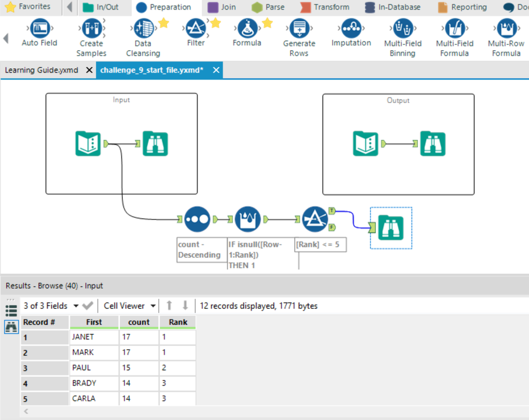Select the Multi-Field Binning tool
This screenshot has height=420, width=529.
(403, 38)
